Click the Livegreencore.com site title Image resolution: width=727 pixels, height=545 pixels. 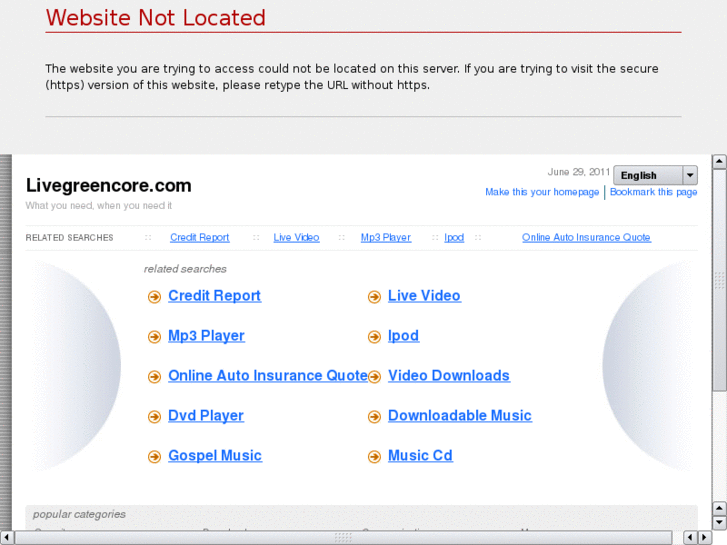(108, 186)
